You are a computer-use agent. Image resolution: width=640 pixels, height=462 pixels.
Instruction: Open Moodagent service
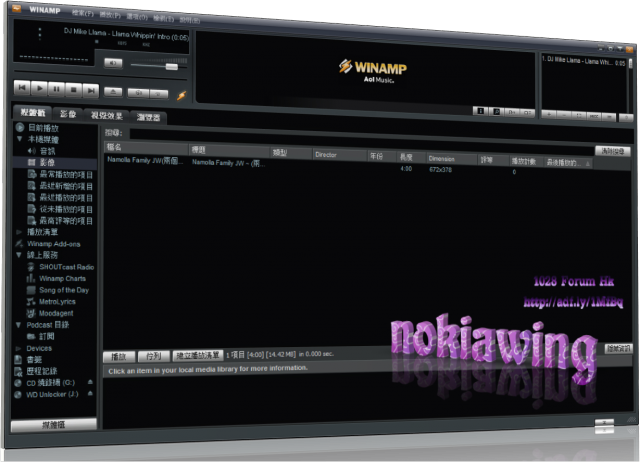click(56, 313)
